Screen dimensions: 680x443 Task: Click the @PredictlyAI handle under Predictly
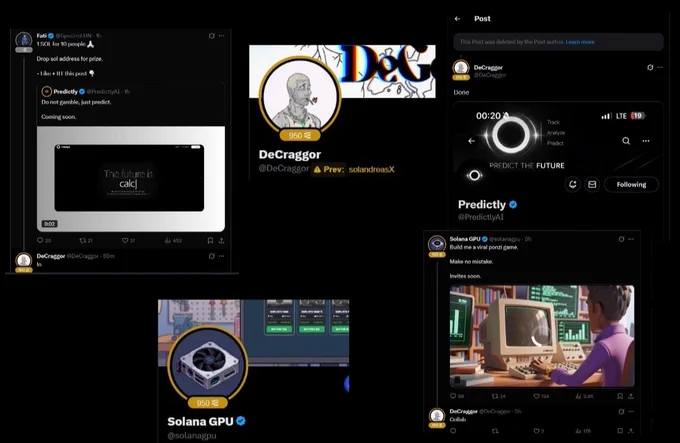tap(481, 217)
